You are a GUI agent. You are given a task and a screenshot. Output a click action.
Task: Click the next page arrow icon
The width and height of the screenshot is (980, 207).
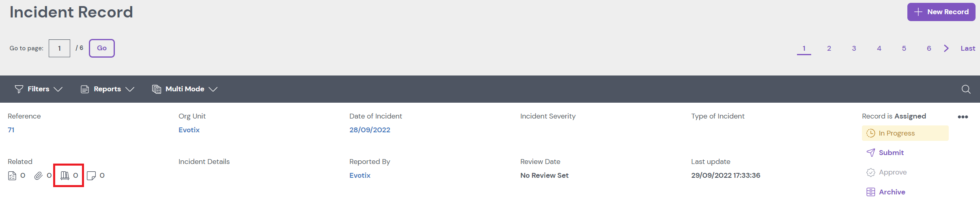[946, 48]
